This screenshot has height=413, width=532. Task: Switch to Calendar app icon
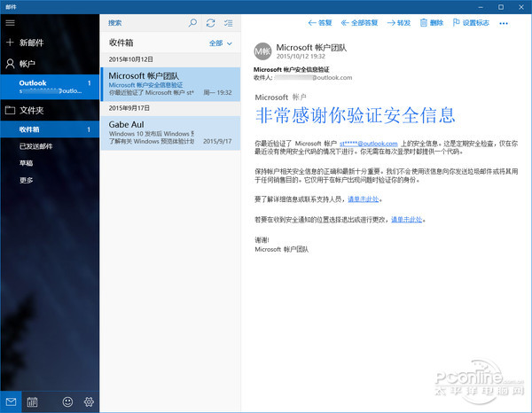32,401
